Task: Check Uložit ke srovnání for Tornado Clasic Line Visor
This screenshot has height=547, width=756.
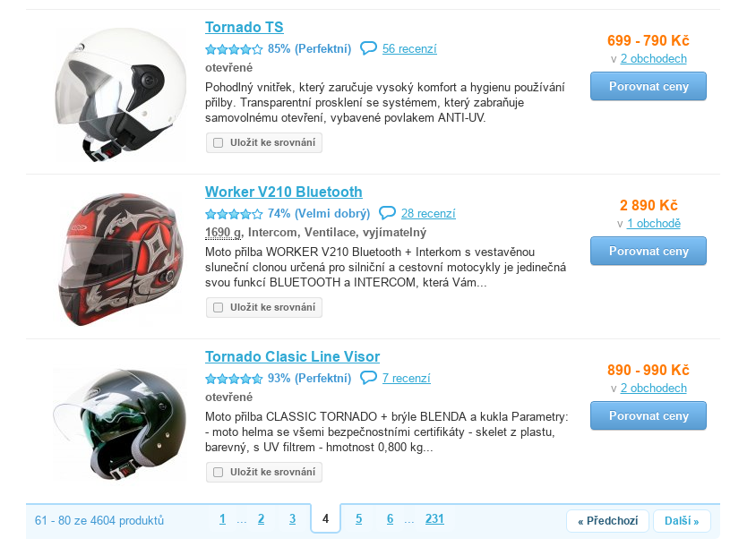Action: tap(219, 473)
